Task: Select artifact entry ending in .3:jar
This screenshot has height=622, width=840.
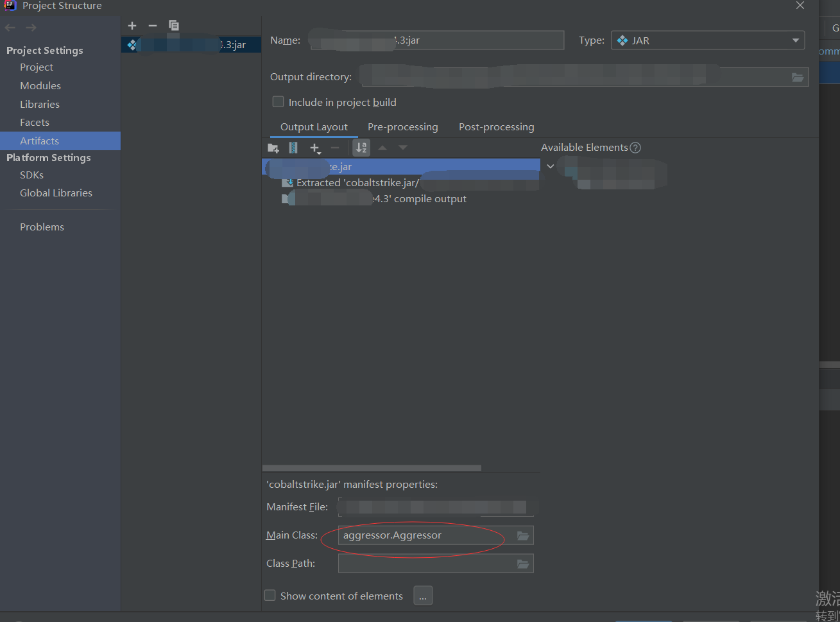Action: tap(191, 45)
